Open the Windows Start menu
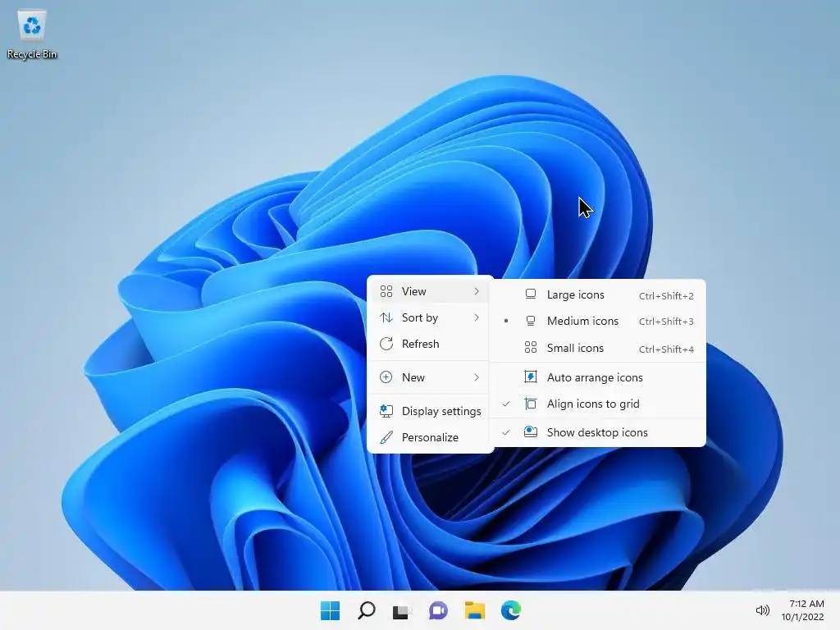This screenshot has width=840, height=630. (330, 610)
